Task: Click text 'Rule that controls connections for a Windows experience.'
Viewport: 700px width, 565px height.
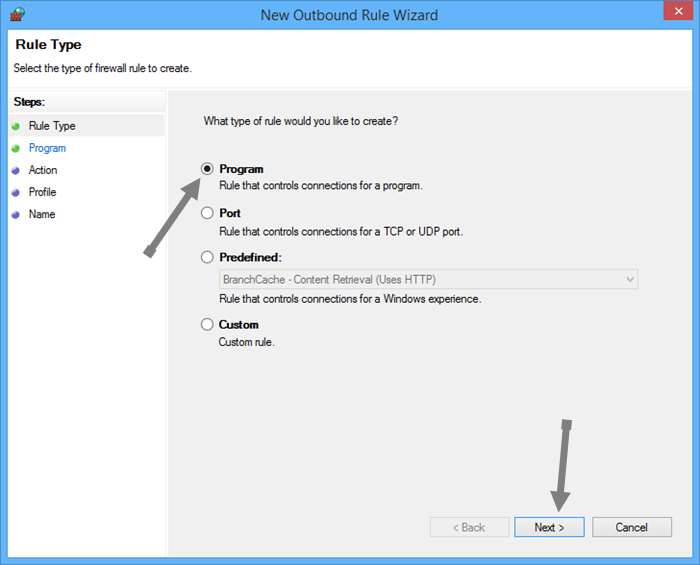Action: pos(350,299)
